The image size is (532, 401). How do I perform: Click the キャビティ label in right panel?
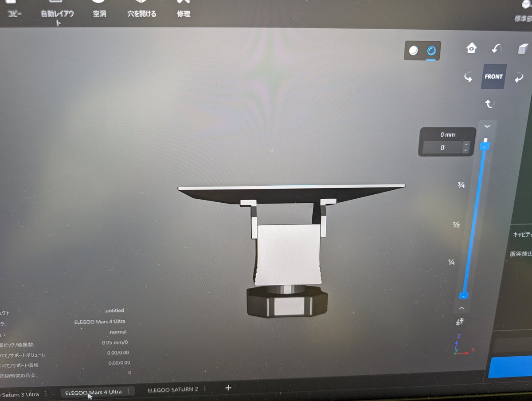[x=522, y=234]
